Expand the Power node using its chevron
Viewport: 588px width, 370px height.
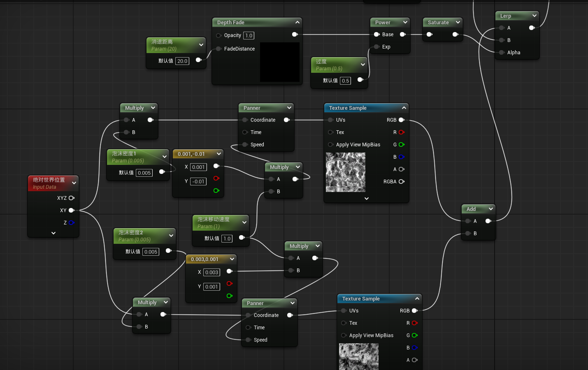coord(405,22)
